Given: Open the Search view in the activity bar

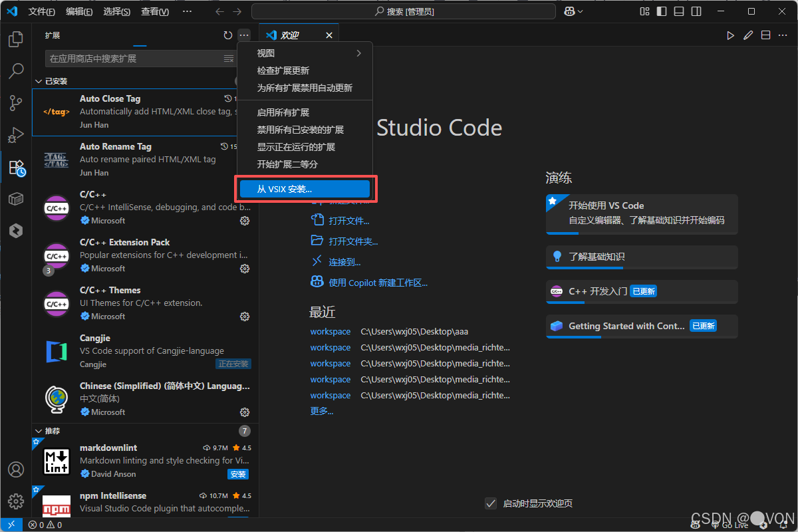Looking at the screenshot, I should point(16,70).
